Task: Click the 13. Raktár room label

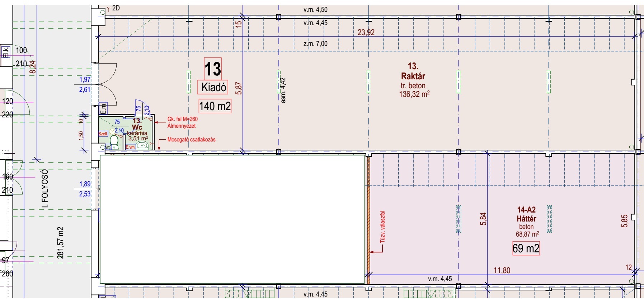Action: pyautogui.click(x=413, y=71)
